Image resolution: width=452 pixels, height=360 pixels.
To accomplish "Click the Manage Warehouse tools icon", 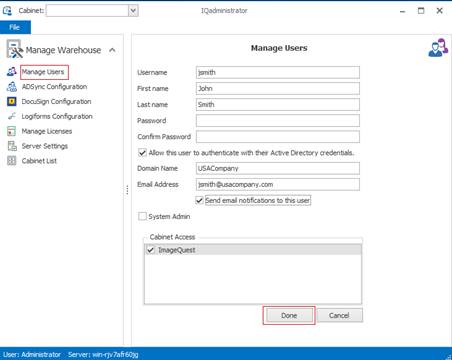I will pyautogui.click(x=15, y=49).
